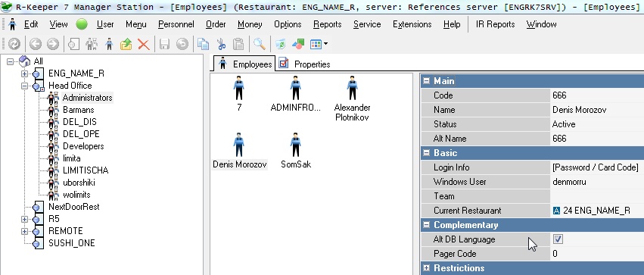Click the folder with green arrow icon

click(x=126, y=44)
